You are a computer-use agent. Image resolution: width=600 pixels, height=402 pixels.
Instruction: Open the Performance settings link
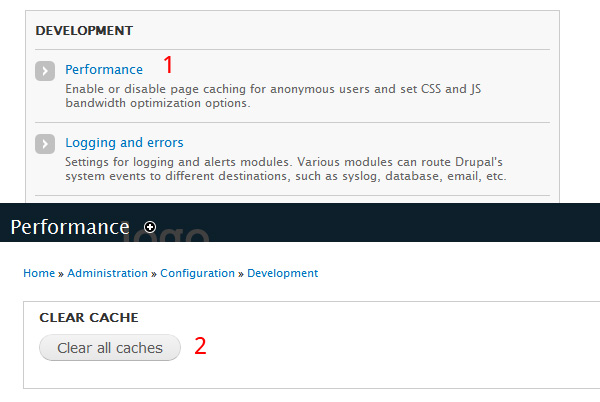(x=104, y=70)
